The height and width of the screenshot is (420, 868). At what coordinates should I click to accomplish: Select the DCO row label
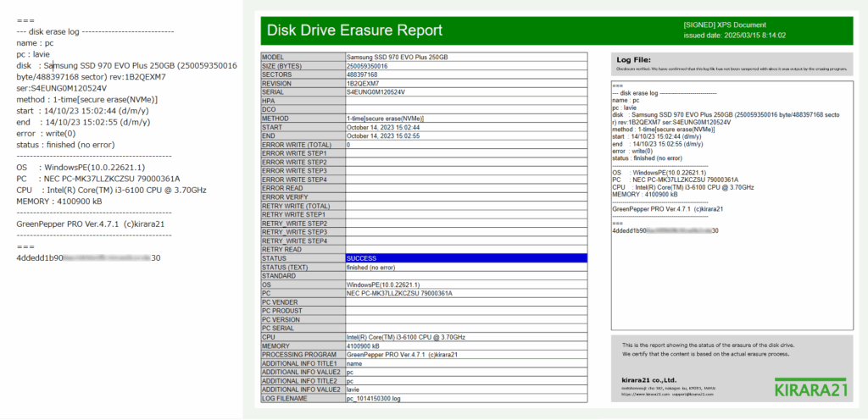point(303,110)
